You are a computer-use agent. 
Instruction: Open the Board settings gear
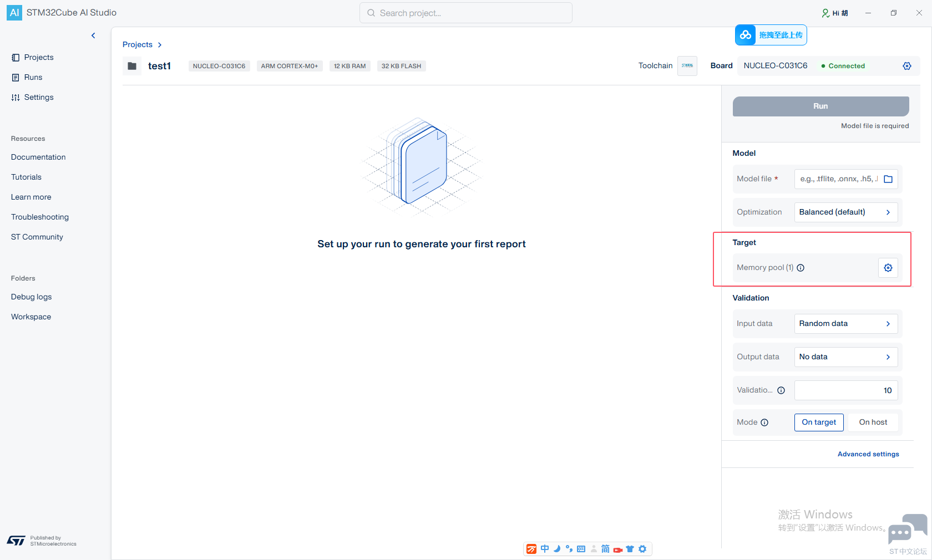tap(907, 66)
